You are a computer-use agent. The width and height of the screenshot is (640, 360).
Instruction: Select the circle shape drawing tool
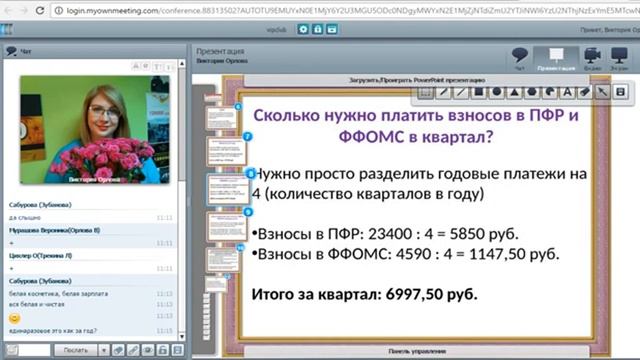pyautogui.click(x=497, y=92)
